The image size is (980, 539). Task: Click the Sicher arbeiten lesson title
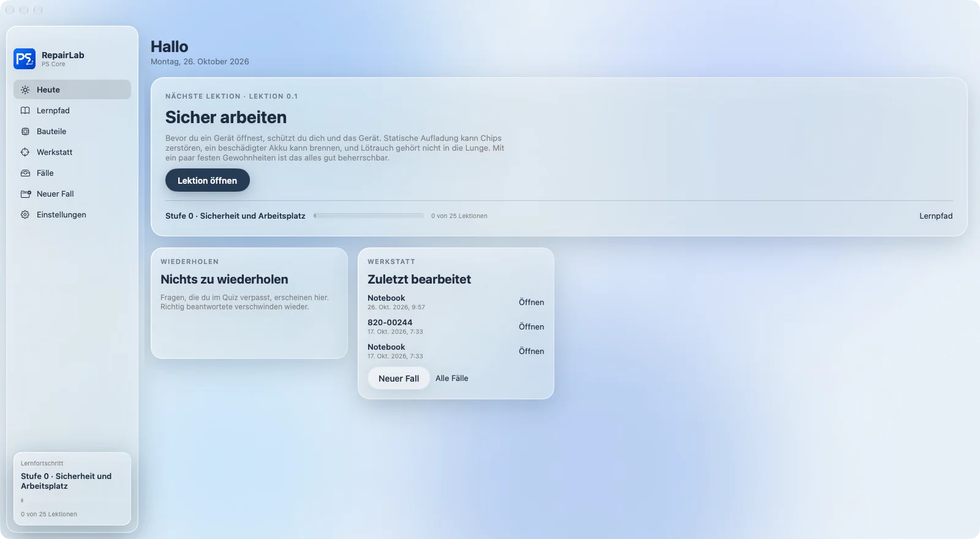tap(226, 117)
